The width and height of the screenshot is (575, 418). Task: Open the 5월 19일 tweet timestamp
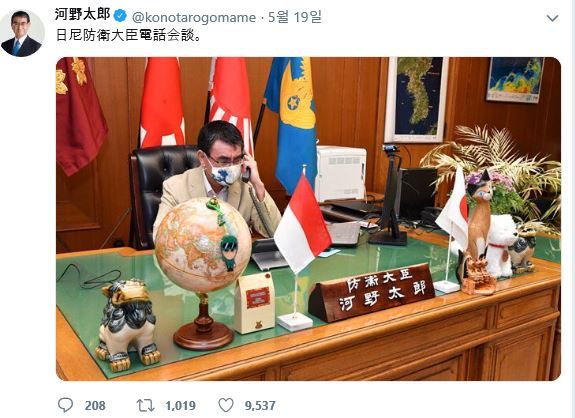294,17
